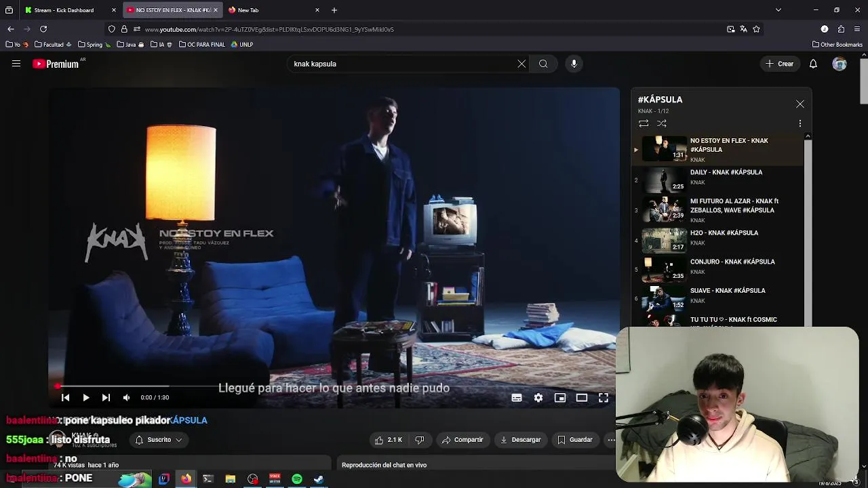Seek using the red video progress bar

click(x=334, y=386)
